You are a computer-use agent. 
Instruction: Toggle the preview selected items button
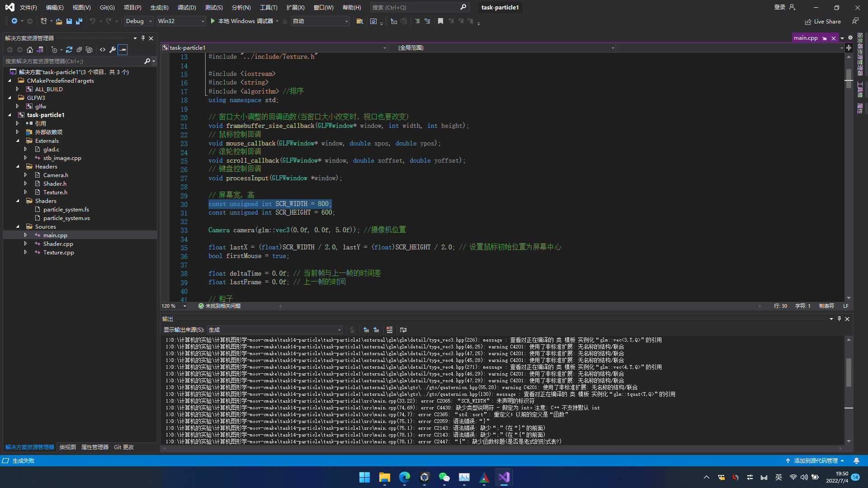coord(123,50)
